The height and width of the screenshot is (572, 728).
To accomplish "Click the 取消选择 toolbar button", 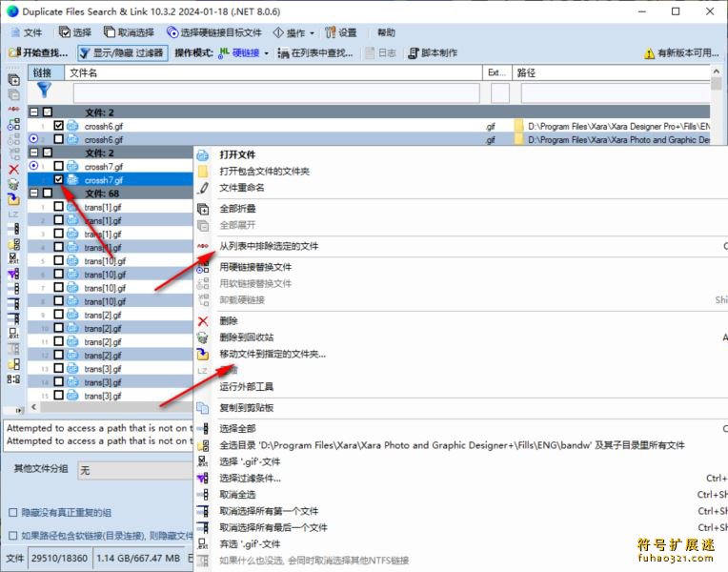I will pyautogui.click(x=129, y=32).
